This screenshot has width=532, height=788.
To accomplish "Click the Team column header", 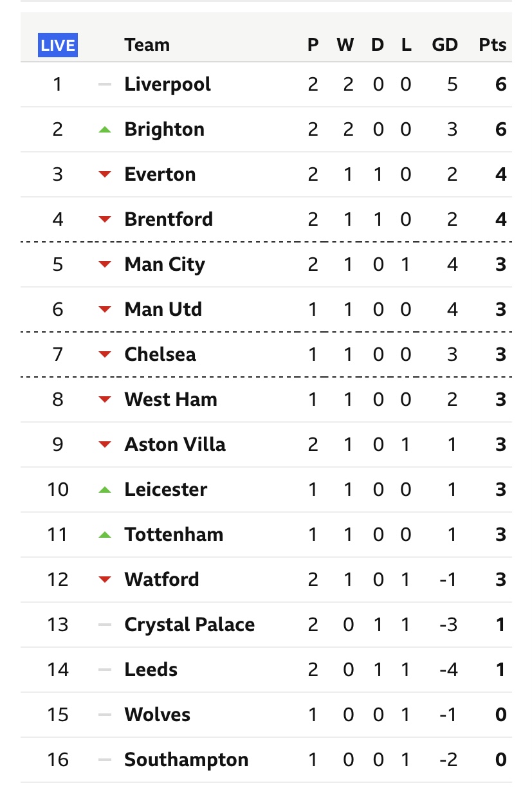I will point(147,45).
